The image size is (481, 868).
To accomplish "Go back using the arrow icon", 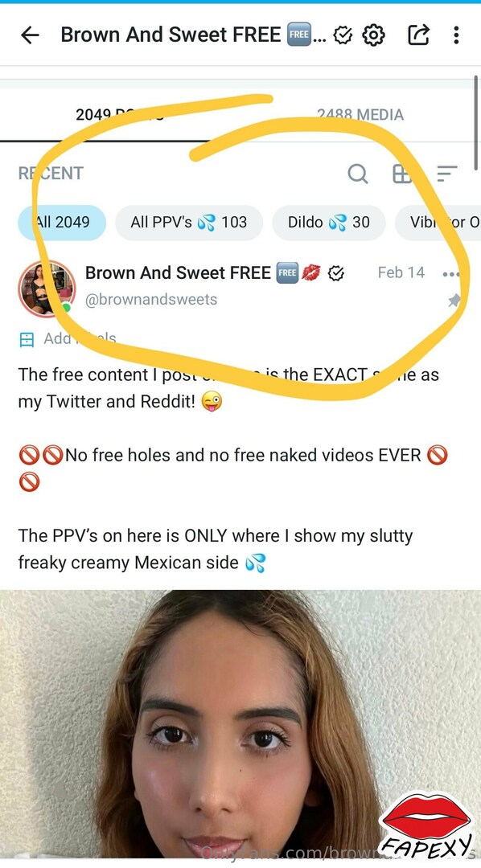I will pos(30,35).
